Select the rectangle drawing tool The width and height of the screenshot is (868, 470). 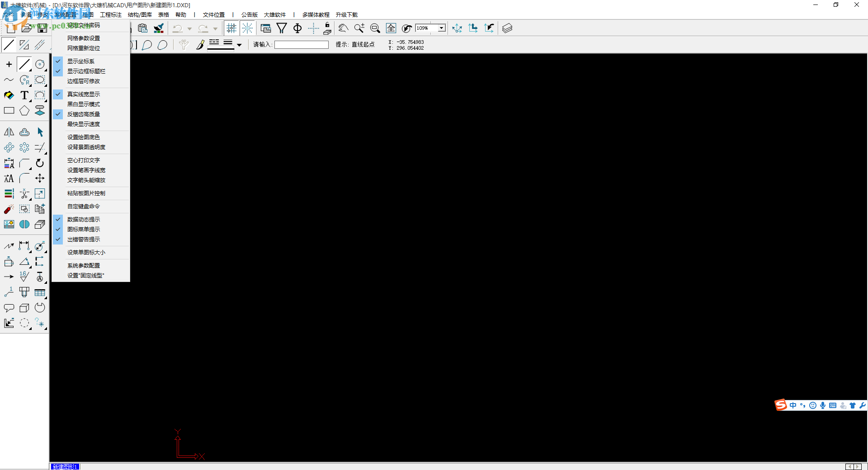[x=9, y=111]
